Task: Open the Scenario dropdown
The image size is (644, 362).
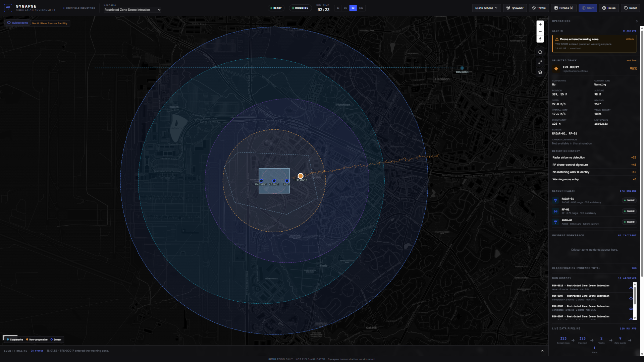Action: coord(132,10)
